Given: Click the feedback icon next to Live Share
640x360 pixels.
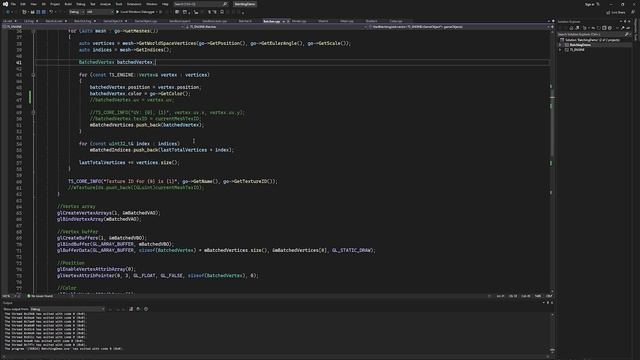Looking at the screenshot, I should tap(633, 12).
